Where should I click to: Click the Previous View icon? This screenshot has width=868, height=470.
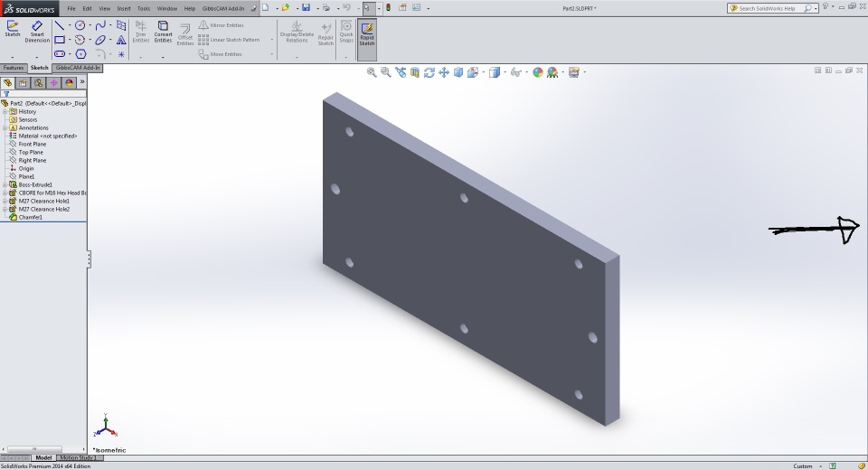tap(401, 72)
